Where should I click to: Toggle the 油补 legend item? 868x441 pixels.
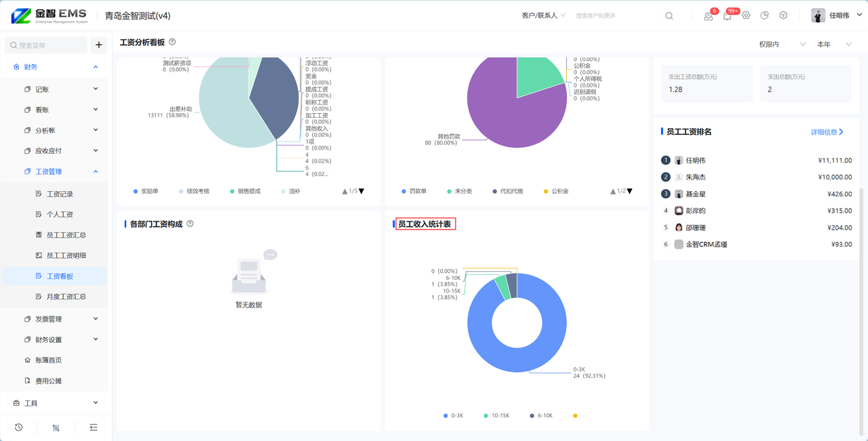291,191
